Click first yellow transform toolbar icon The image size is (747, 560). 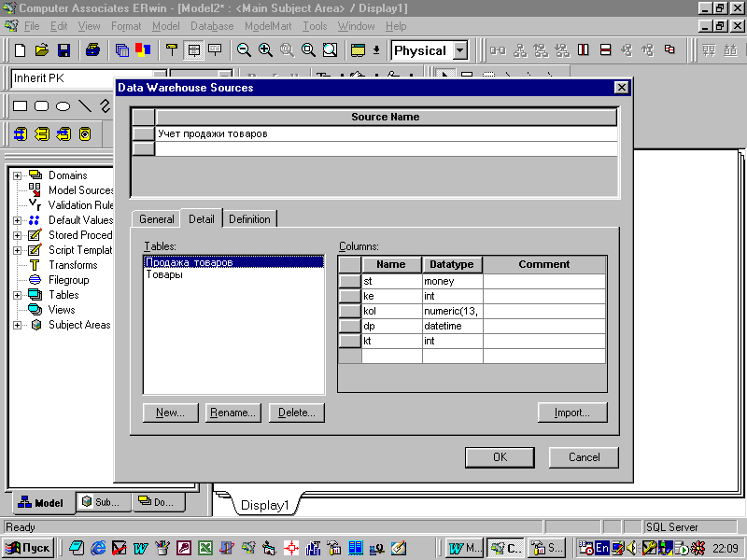20,133
